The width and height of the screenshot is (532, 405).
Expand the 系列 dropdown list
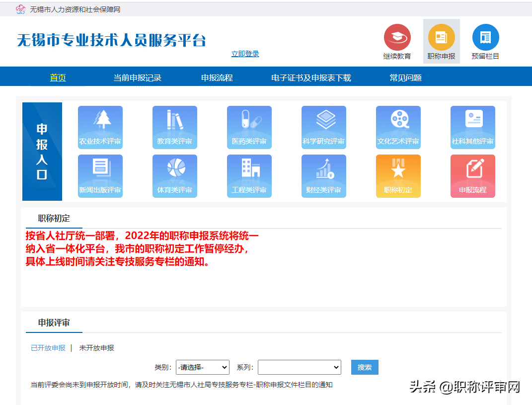299,367
